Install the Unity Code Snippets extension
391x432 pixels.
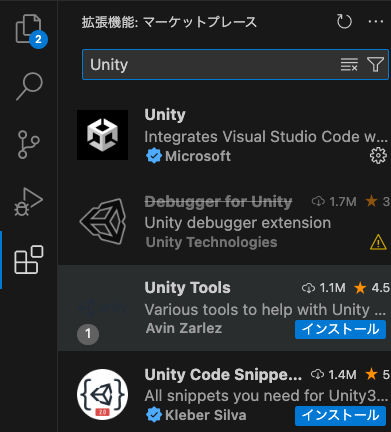(340, 416)
